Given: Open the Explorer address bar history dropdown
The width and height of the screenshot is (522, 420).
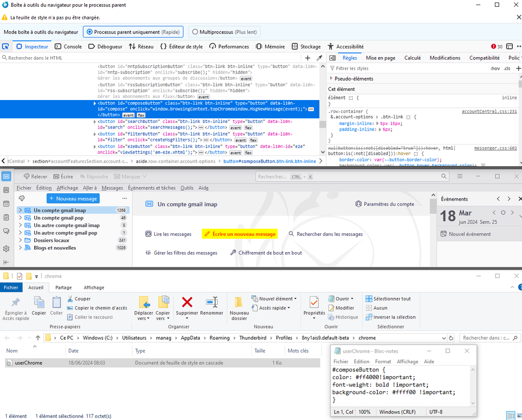Looking at the screenshot, I should [x=444, y=338].
